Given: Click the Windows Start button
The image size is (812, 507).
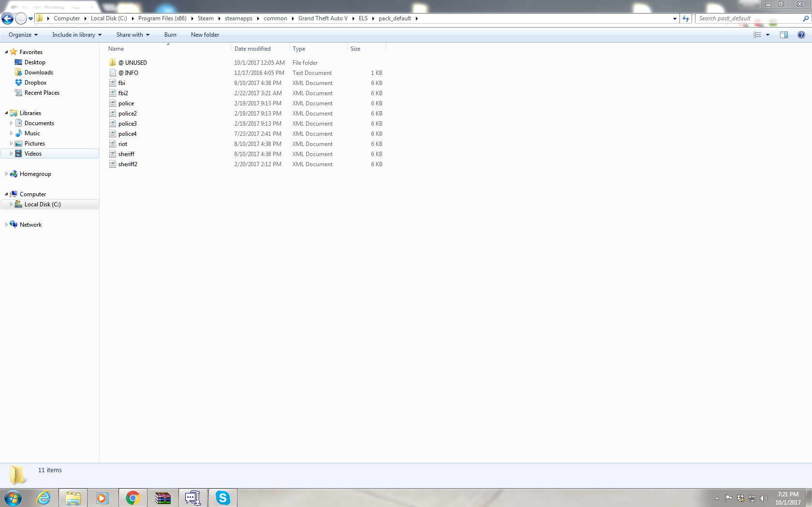Looking at the screenshot, I should pos(13,498).
